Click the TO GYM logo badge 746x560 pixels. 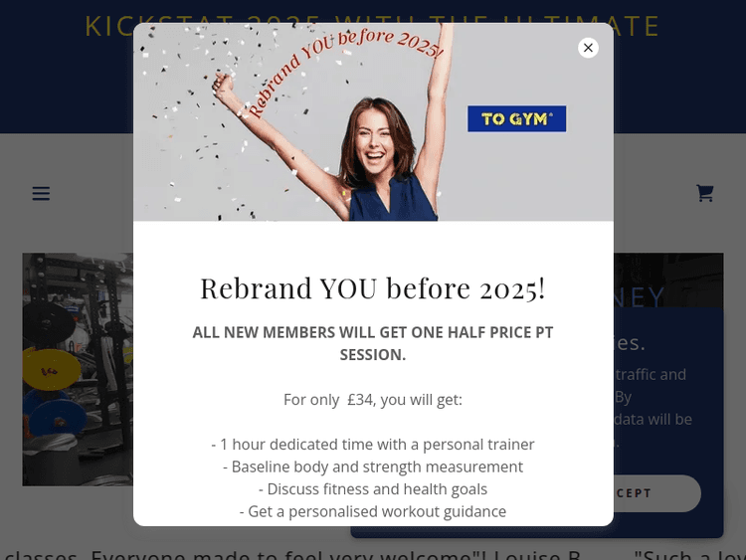coord(516,119)
